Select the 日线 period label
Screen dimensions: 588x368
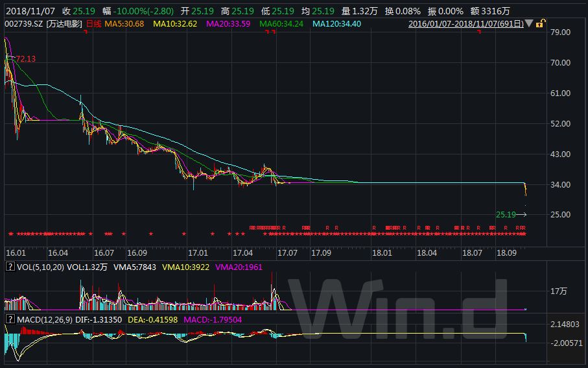coord(93,24)
